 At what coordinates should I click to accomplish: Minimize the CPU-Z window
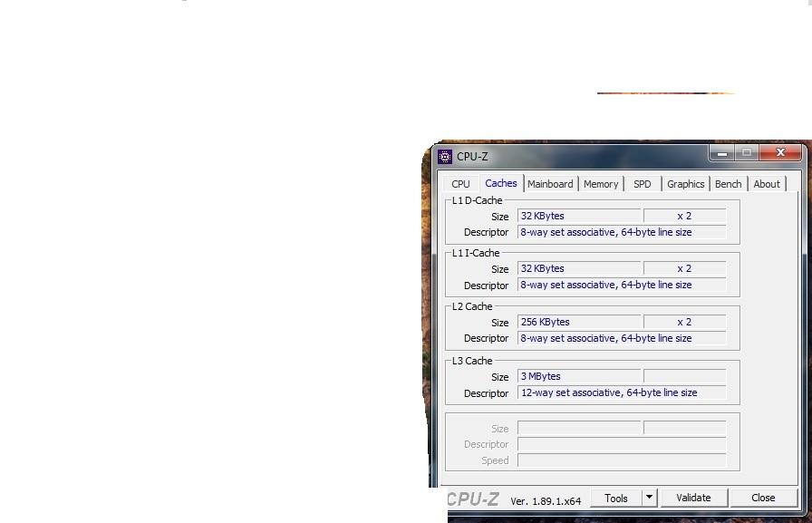point(722,153)
